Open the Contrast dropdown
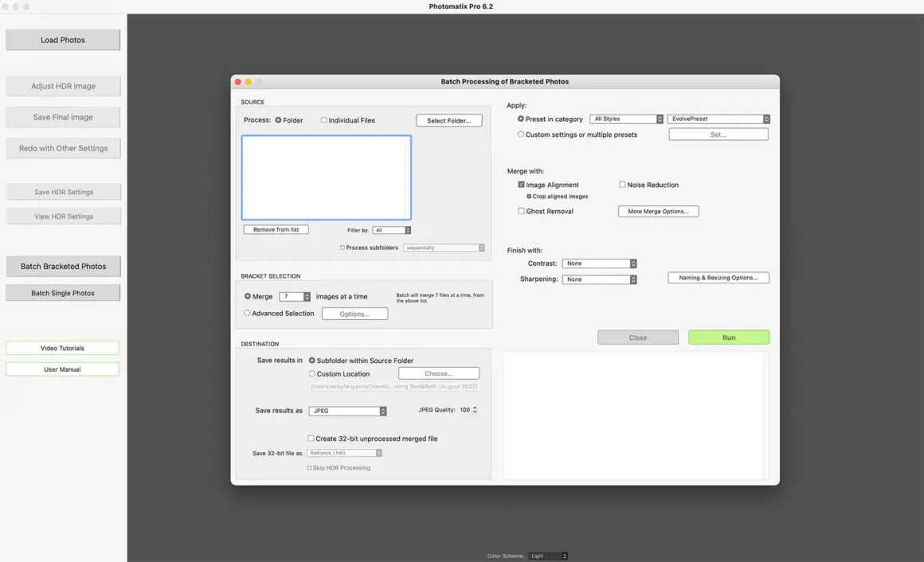This screenshot has height=562, width=924. pos(599,264)
